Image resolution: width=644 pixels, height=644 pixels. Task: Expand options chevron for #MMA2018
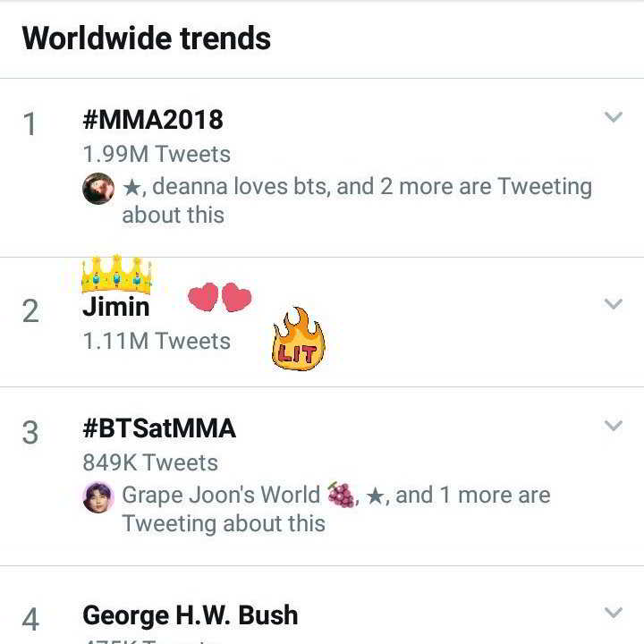click(613, 117)
